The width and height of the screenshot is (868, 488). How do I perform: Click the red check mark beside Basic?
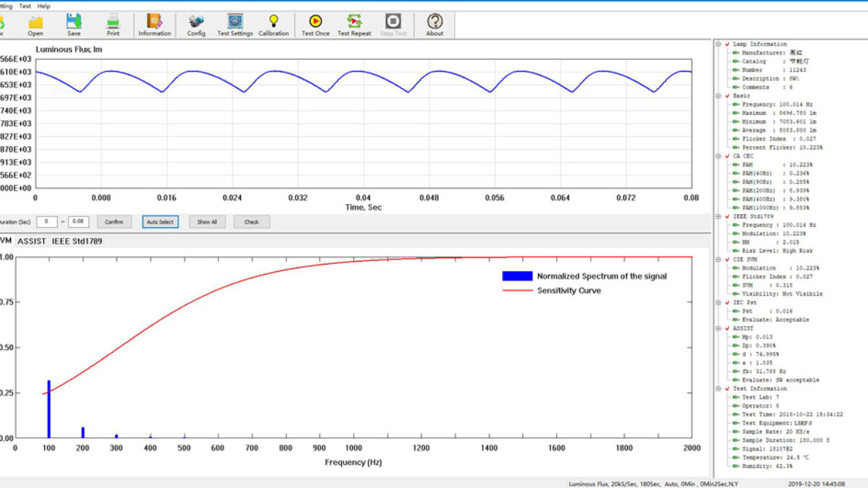(x=727, y=96)
